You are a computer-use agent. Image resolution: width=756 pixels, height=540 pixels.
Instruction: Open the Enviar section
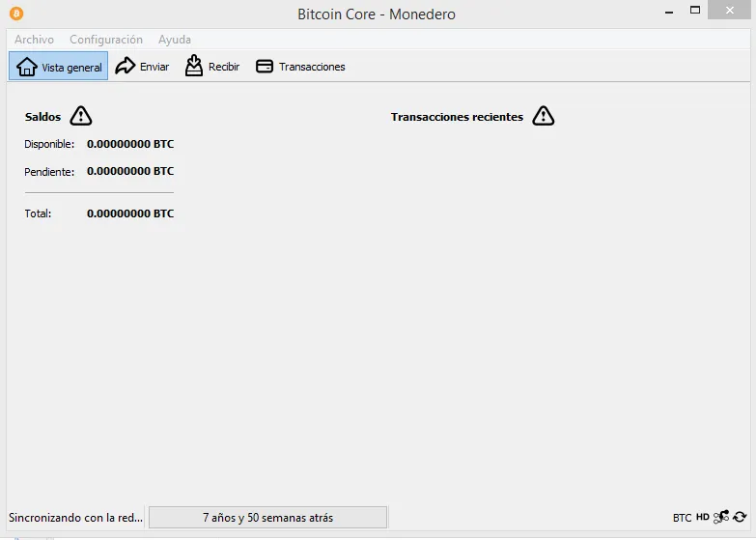[x=142, y=66]
